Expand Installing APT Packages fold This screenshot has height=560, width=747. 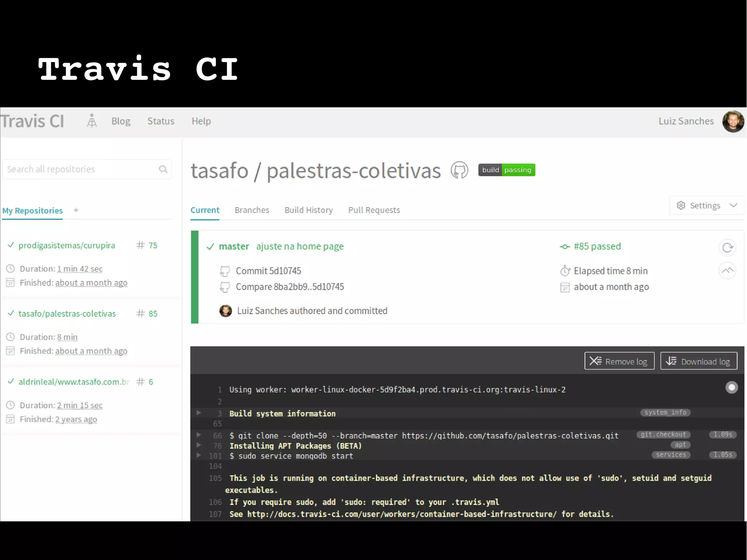click(199, 445)
